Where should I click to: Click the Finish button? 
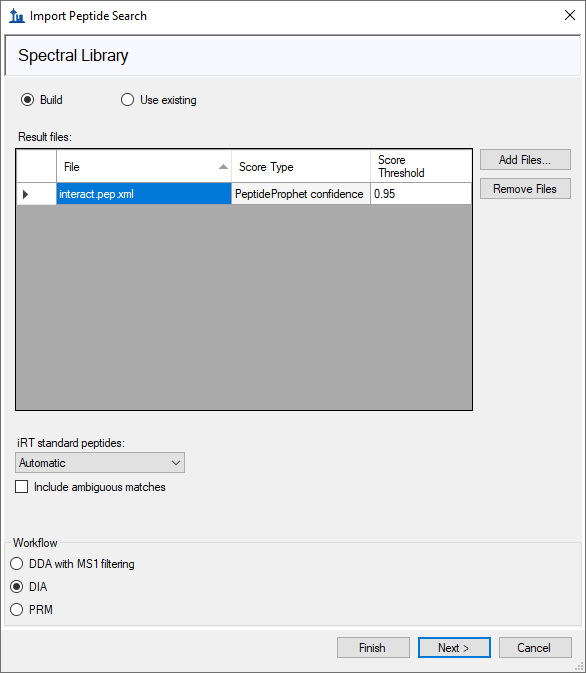373,648
